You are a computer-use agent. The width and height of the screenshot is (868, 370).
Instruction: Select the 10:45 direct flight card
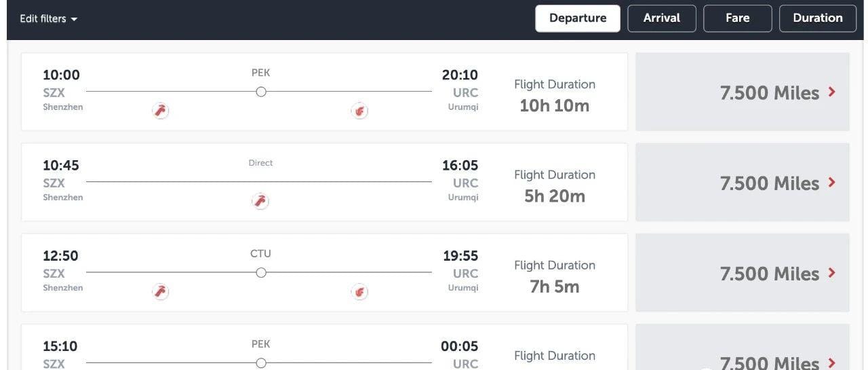tap(324, 182)
